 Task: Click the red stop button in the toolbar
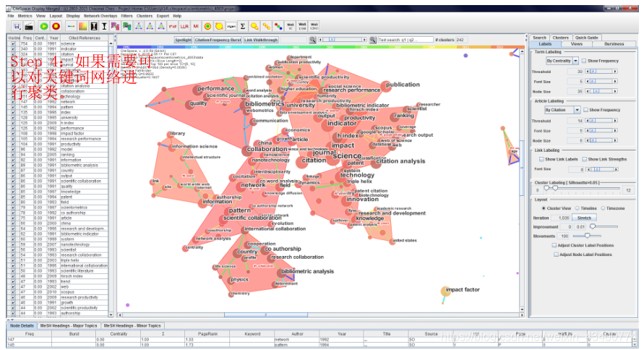pyautogui.click(x=56, y=26)
